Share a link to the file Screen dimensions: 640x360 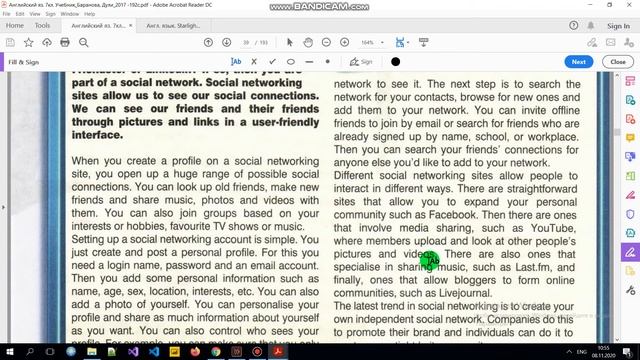point(592,42)
